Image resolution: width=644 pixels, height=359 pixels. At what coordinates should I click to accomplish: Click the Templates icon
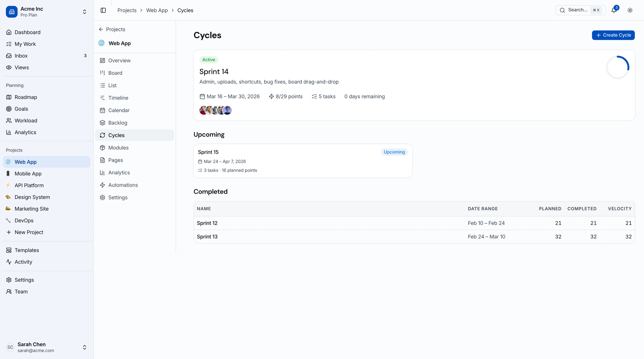9,250
